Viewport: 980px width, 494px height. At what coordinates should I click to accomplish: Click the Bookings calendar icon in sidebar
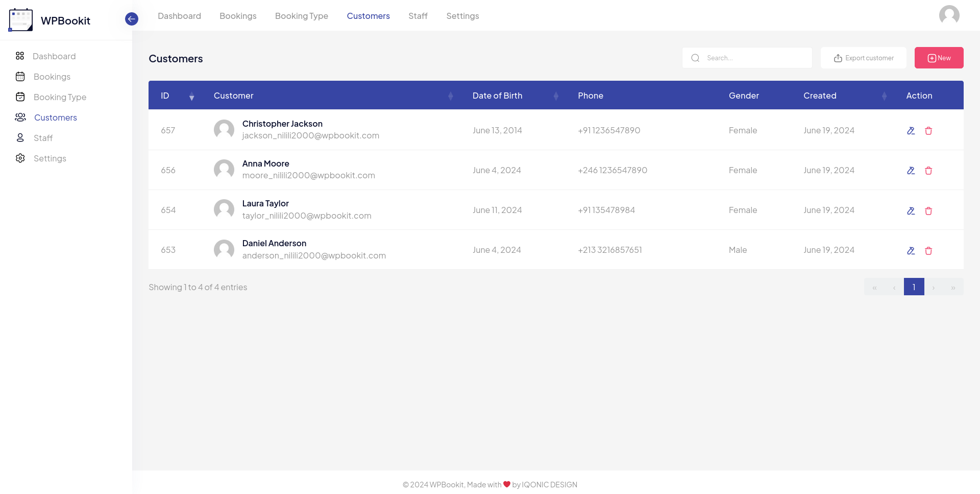20,77
